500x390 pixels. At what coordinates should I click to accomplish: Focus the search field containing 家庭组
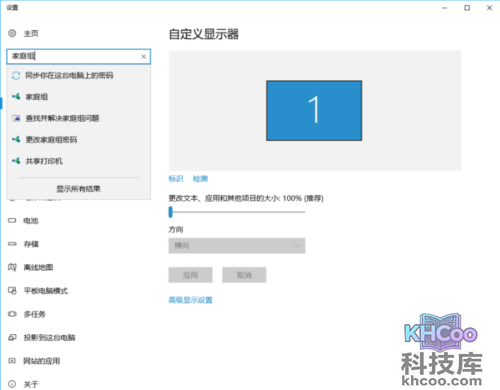78,57
